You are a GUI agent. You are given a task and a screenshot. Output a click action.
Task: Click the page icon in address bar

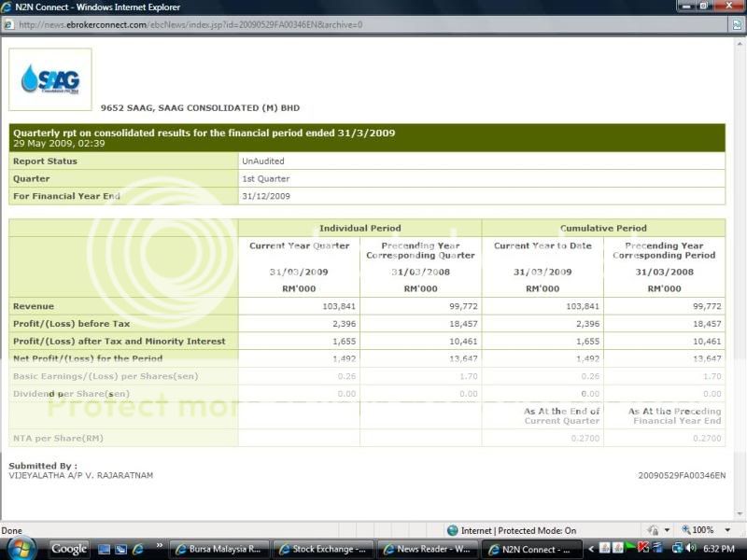click(x=8, y=24)
